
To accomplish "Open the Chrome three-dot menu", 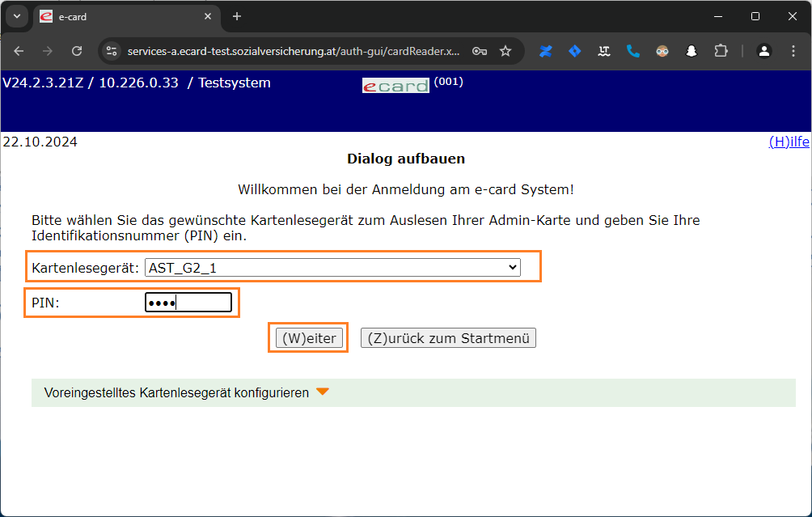I will click(793, 51).
